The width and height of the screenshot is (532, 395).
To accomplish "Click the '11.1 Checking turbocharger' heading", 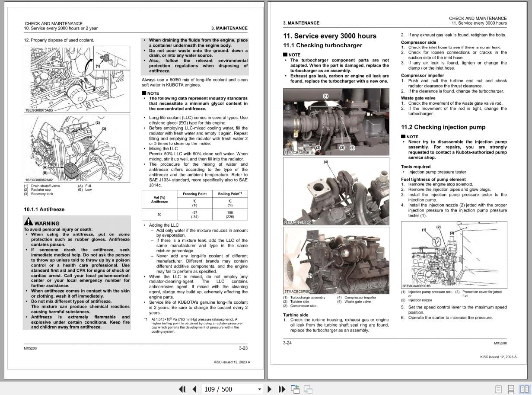I will tap(323, 45).
